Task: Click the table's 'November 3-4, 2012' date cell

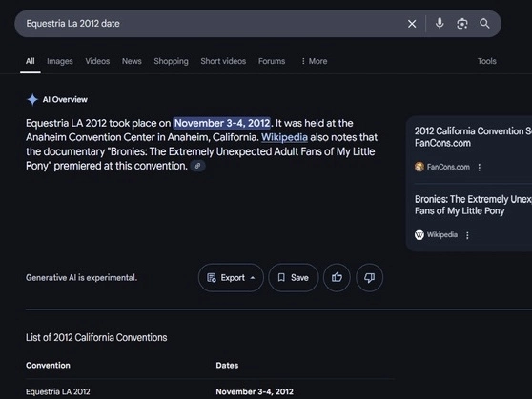Action: pos(255,392)
